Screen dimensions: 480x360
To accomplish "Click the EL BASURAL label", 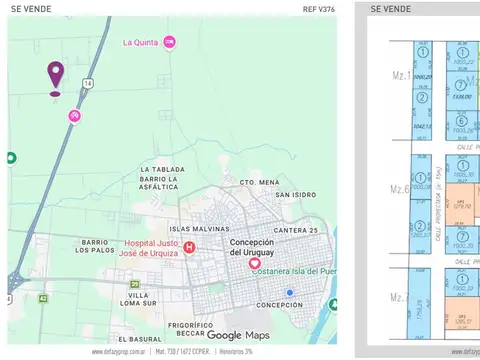I will click(140, 339).
